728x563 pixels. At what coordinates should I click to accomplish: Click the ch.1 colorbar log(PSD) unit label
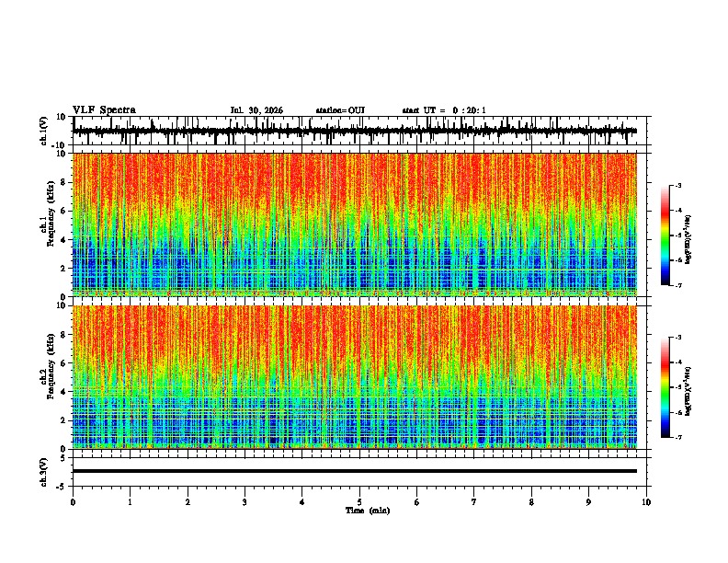(x=688, y=240)
